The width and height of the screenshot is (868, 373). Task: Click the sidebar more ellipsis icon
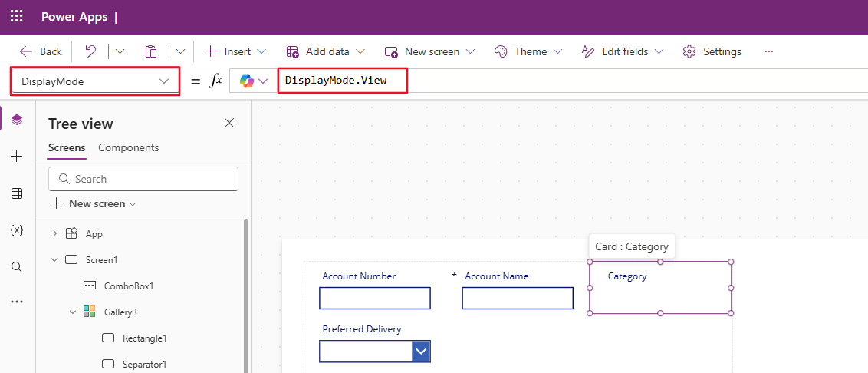(17, 302)
